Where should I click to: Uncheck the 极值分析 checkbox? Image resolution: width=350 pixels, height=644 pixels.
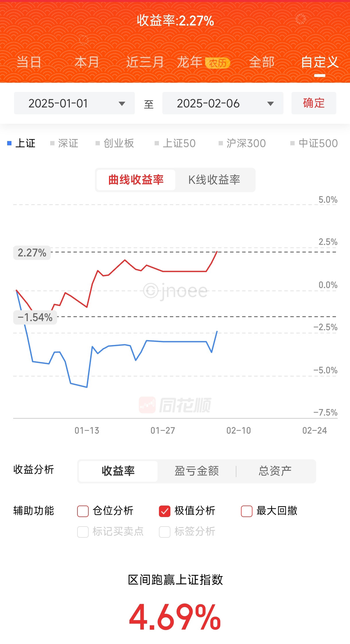(x=165, y=511)
